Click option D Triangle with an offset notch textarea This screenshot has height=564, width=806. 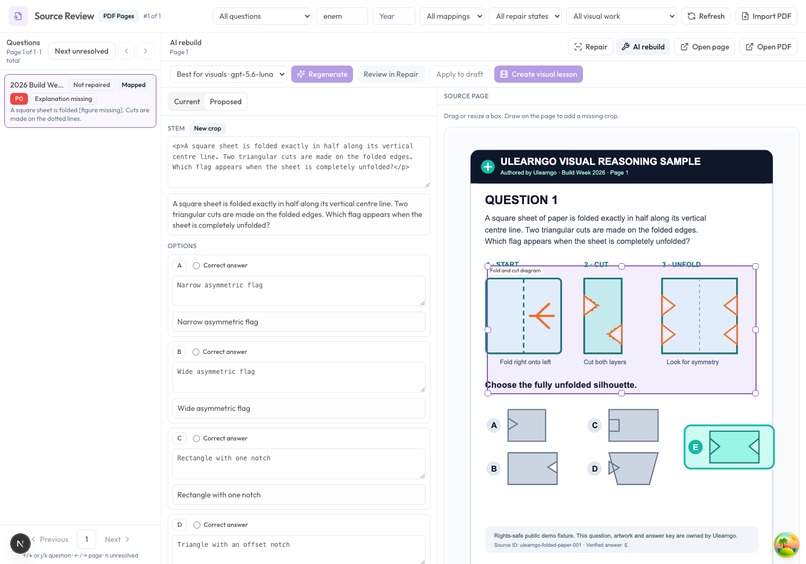pyautogui.click(x=299, y=549)
